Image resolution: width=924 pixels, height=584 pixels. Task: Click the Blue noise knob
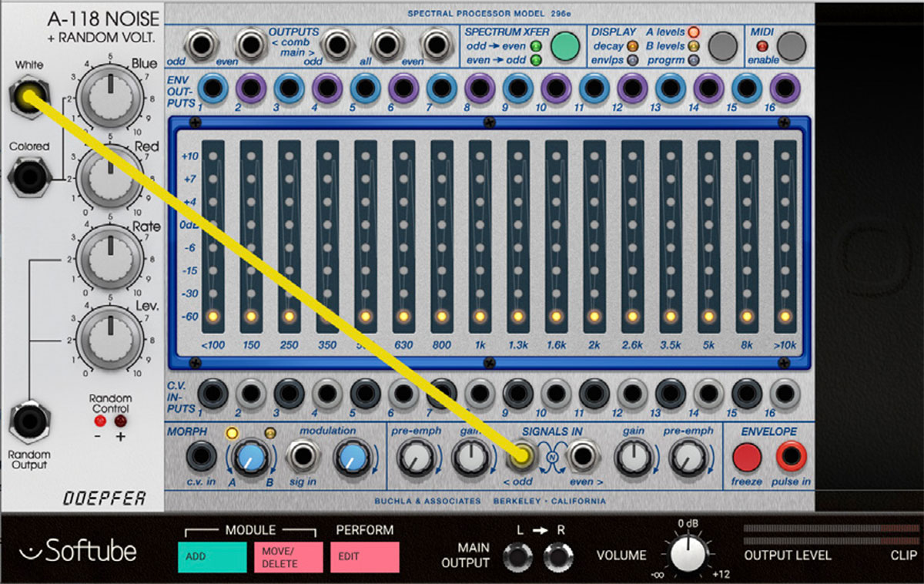[x=111, y=96]
